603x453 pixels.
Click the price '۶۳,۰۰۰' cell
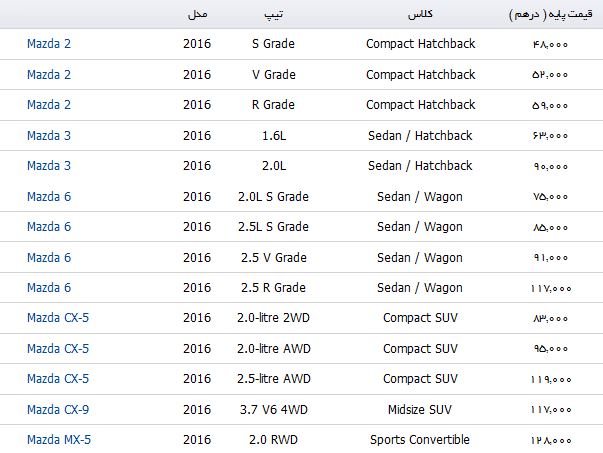pyautogui.click(x=550, y=136)
